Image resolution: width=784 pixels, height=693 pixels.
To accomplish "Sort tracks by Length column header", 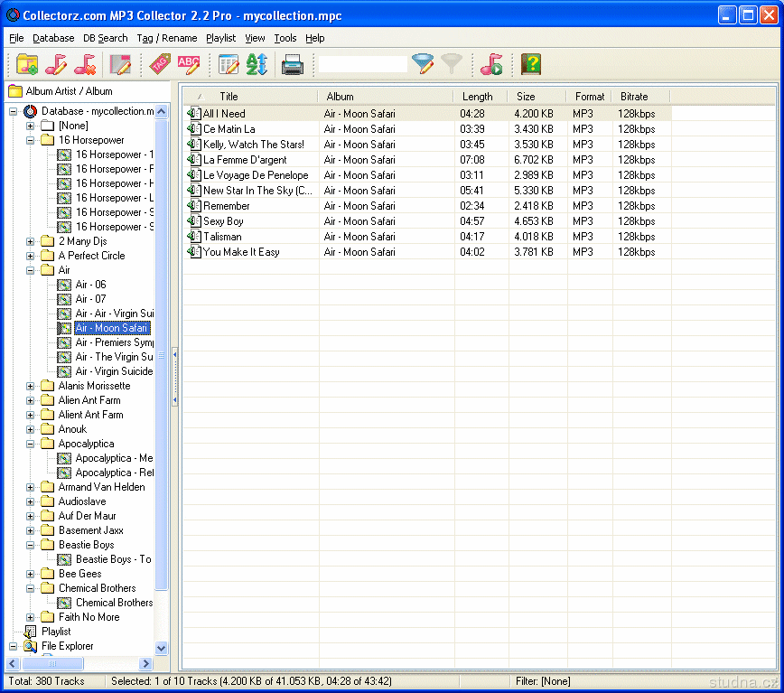I will coord(478,97).
